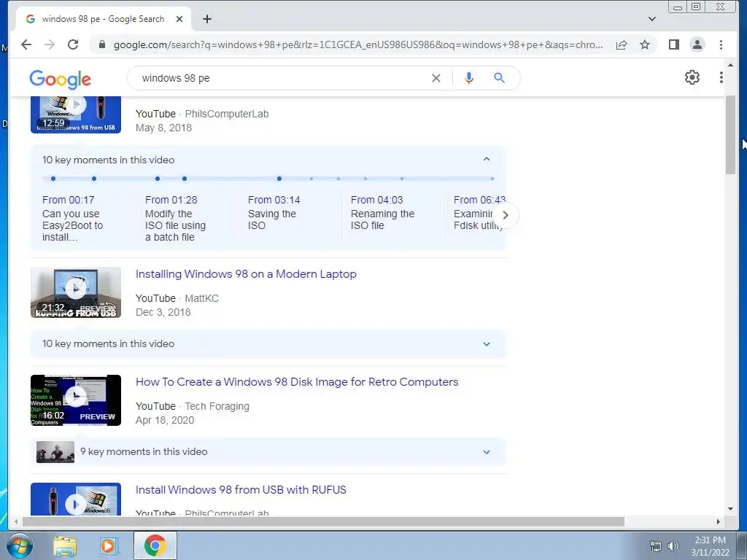Click the small thumbnail beside 9 key moments
The image size is (747, 560).
55,452
